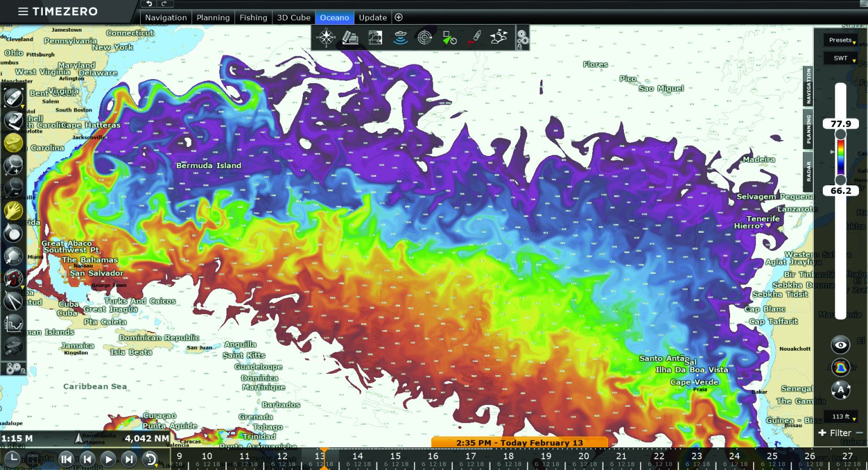Screen dimensions: 868x470
Task: Choose the yellow hand pan tool
Action: (13, 210)
